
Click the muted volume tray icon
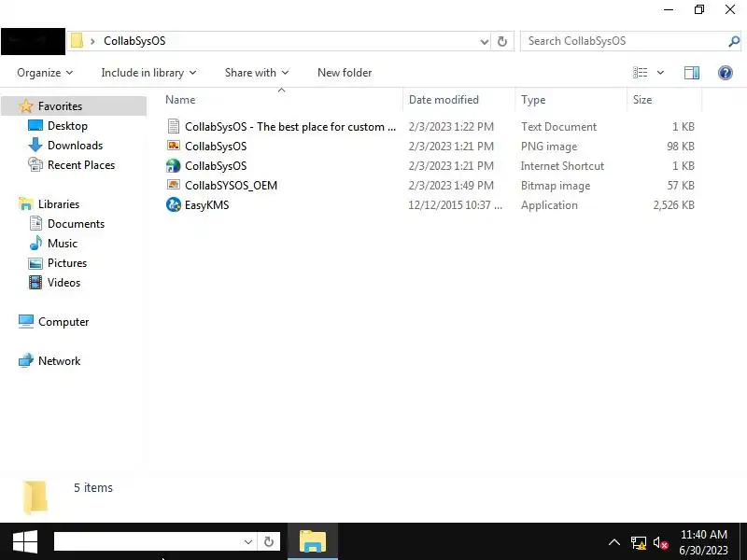[x=660, y=542]
